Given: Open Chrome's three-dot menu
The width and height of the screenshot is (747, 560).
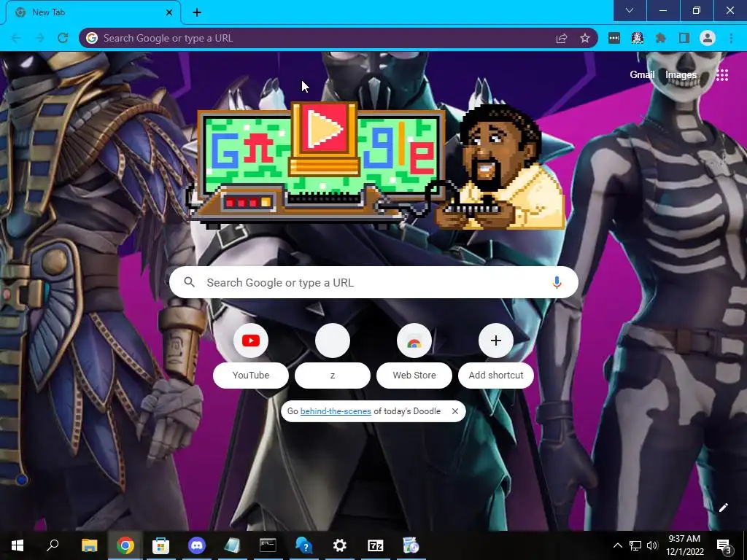Looking at the screenshot, I should (x=731, y=38).
